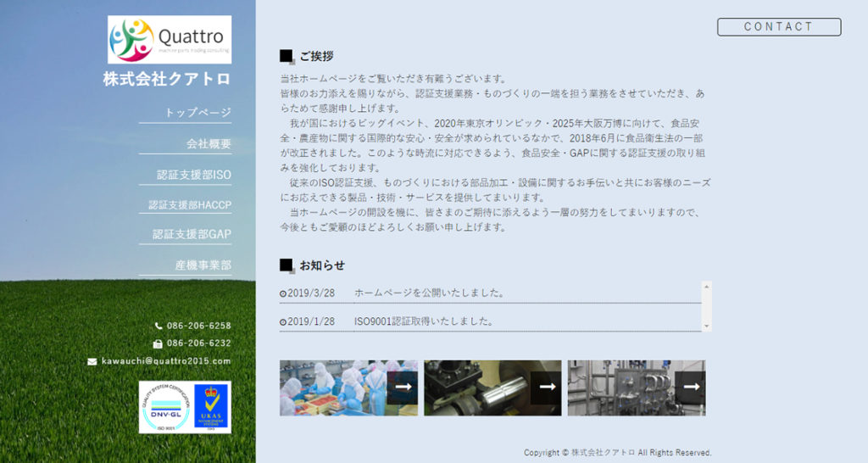868x463 pixels.
Task: Click the DNV-GL ISO 9001 certification badge
Action: (164, 407)
